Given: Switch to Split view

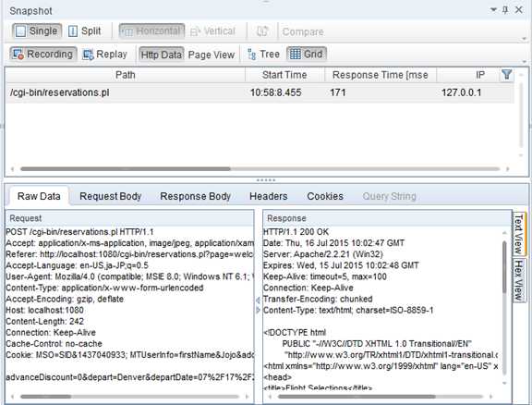Looking at the screenshot, I should point(84,31).
